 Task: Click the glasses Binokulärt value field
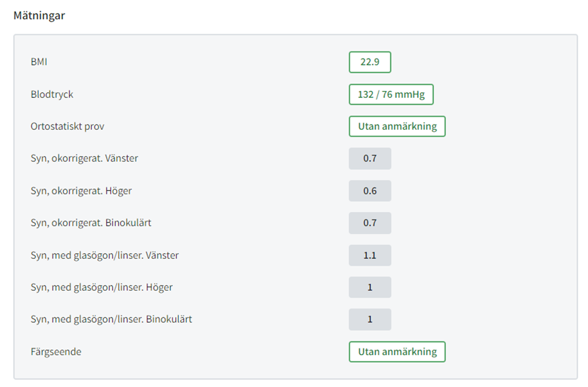coord(370,320)
